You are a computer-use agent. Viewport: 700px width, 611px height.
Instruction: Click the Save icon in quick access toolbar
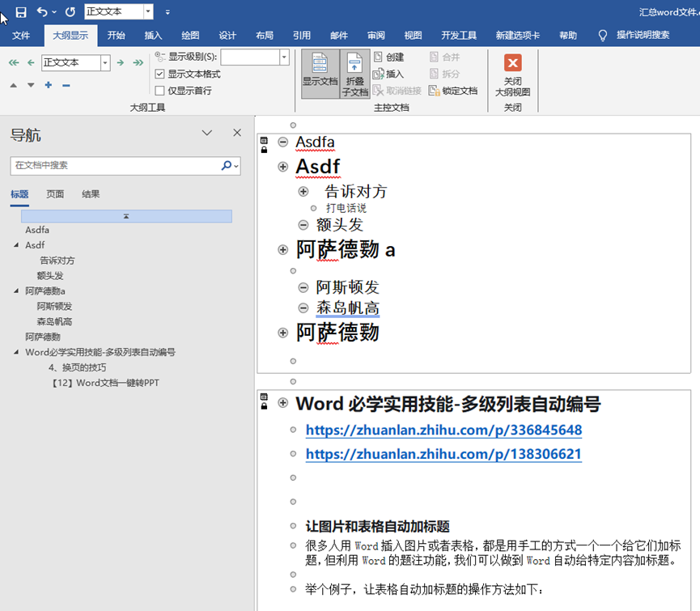click(x=20, y=12)
